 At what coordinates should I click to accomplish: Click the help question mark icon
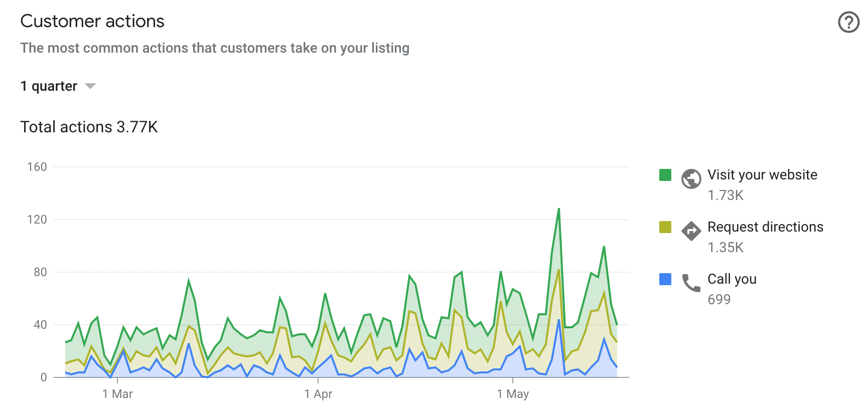point(848,23)
